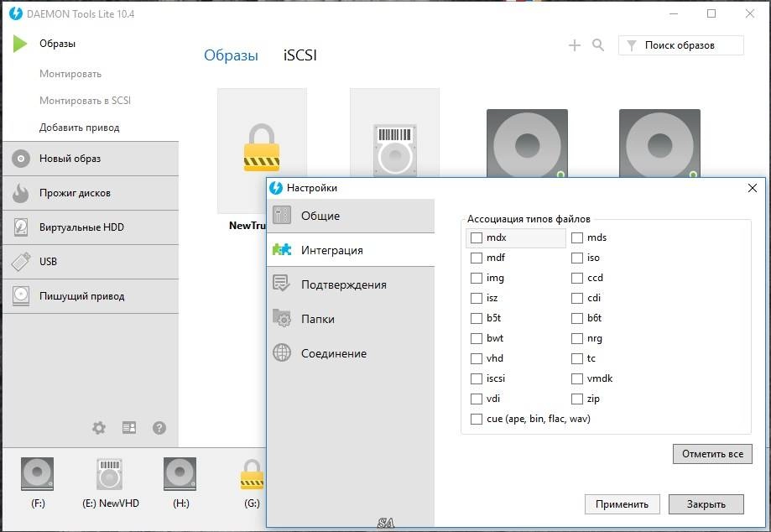
Task: Toggle the vhd association checkbox
Action: pos(476,359)
